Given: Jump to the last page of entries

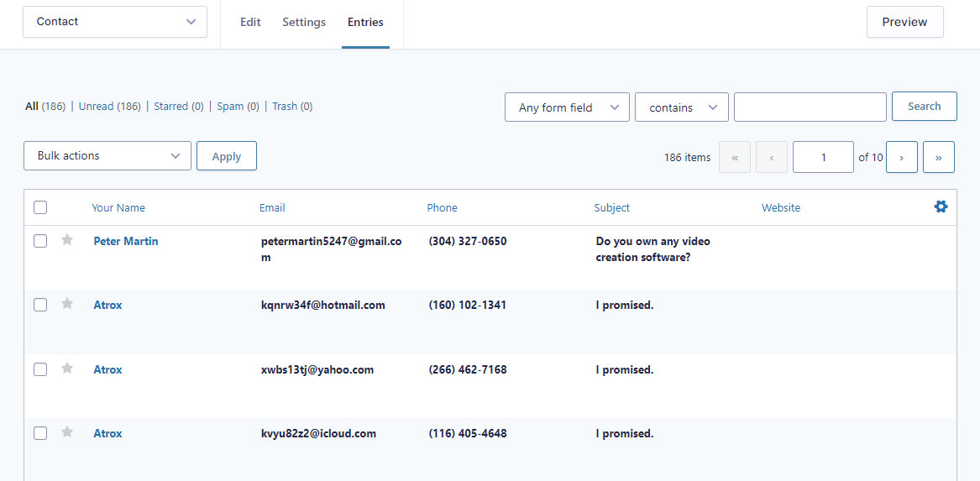Looking at the screenshot, I should coord(939,158).
